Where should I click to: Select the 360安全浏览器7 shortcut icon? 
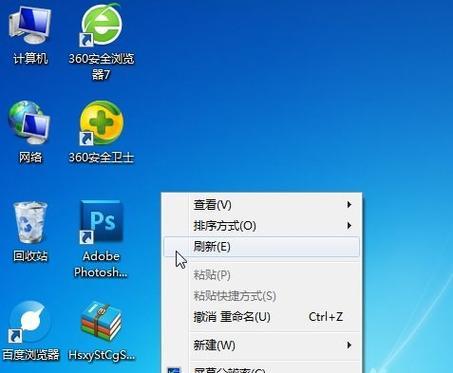tap(101, 25)
